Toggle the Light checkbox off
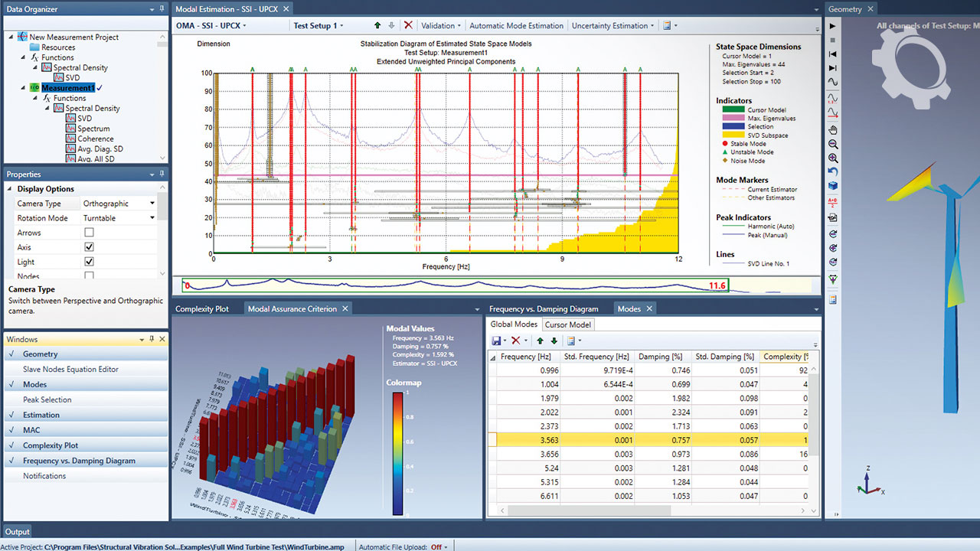980x551 pixels. [x=89, y=262]
